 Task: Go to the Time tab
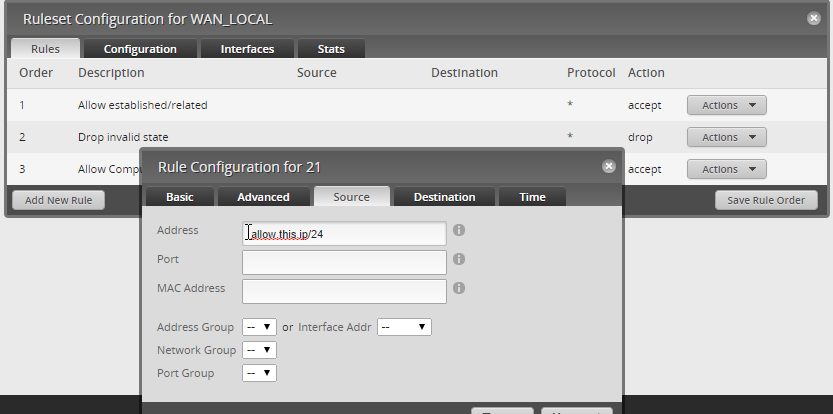tap(532, 197)
